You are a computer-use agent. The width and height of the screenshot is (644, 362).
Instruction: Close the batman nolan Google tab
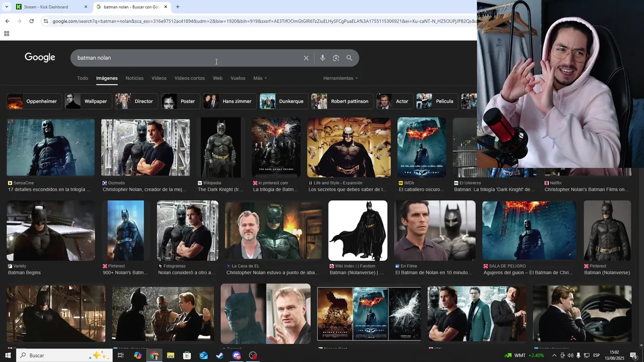click(166, 7)
